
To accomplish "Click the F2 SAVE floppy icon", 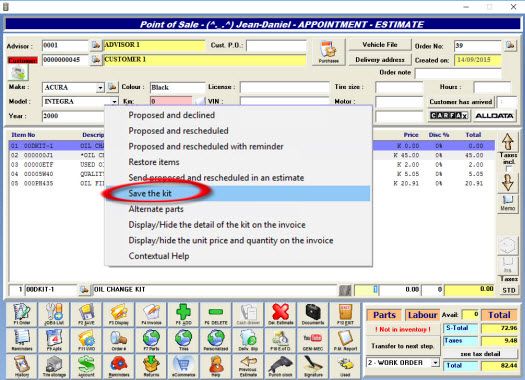I will (86, 314).
